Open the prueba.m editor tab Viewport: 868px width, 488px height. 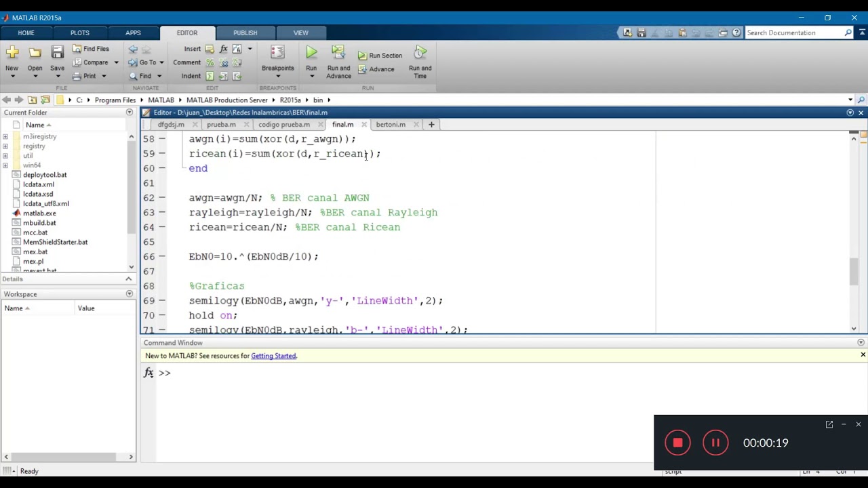tap(221, 125)
